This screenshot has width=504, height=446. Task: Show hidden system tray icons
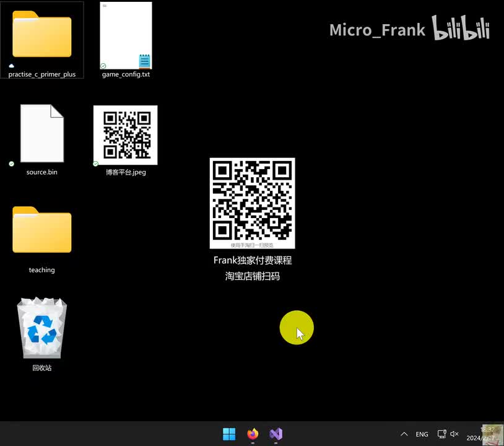[x=404, y=434]
